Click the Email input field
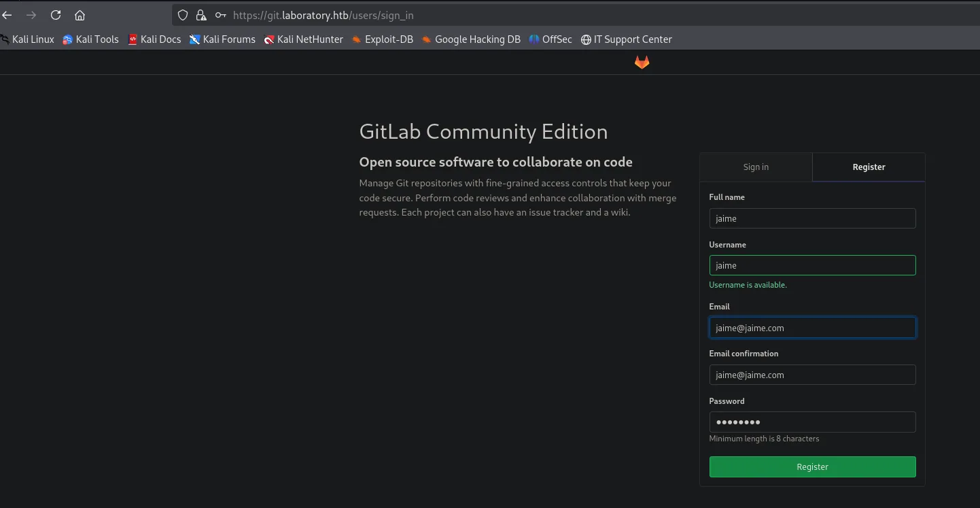 coord(812,328)
